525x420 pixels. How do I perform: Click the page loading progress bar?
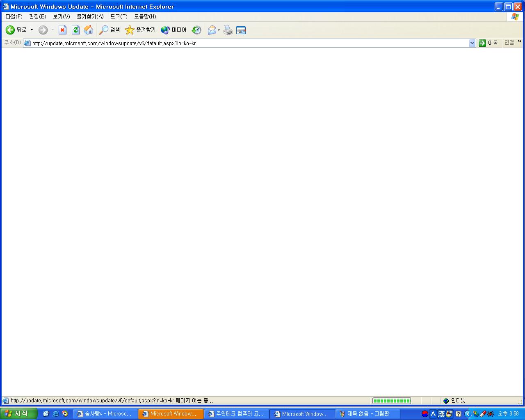point(392,401)
